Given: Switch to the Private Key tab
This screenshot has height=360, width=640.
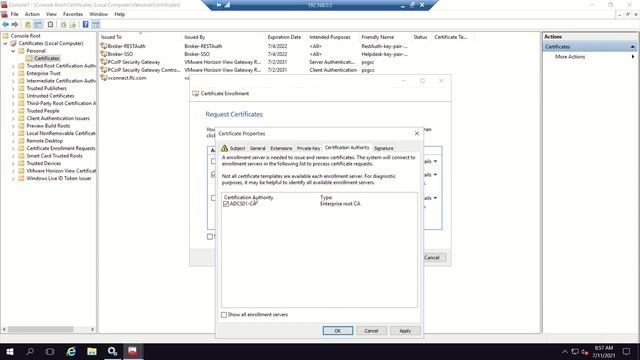Looking at the screenshot, I should [x=308, y=148].
